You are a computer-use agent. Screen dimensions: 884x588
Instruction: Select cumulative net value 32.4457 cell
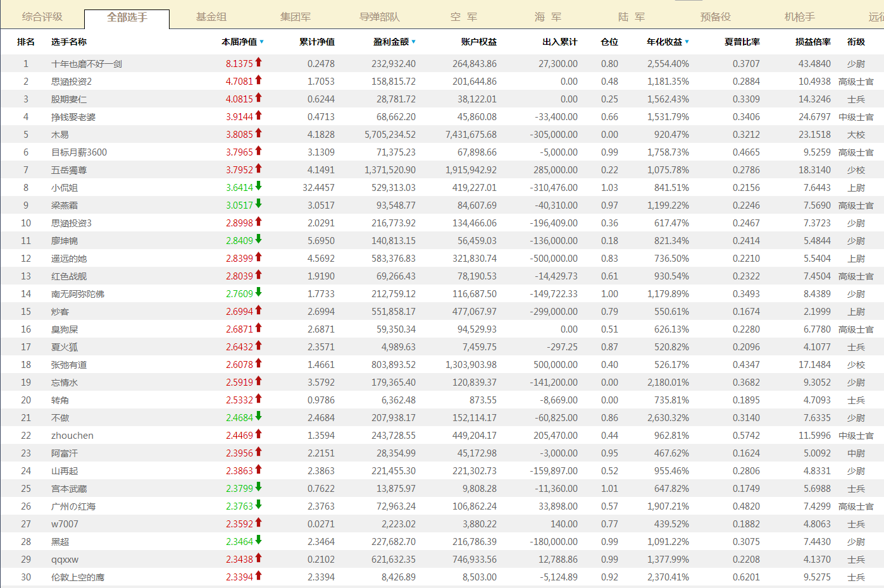pyautogui.click(x=318, y=188)
